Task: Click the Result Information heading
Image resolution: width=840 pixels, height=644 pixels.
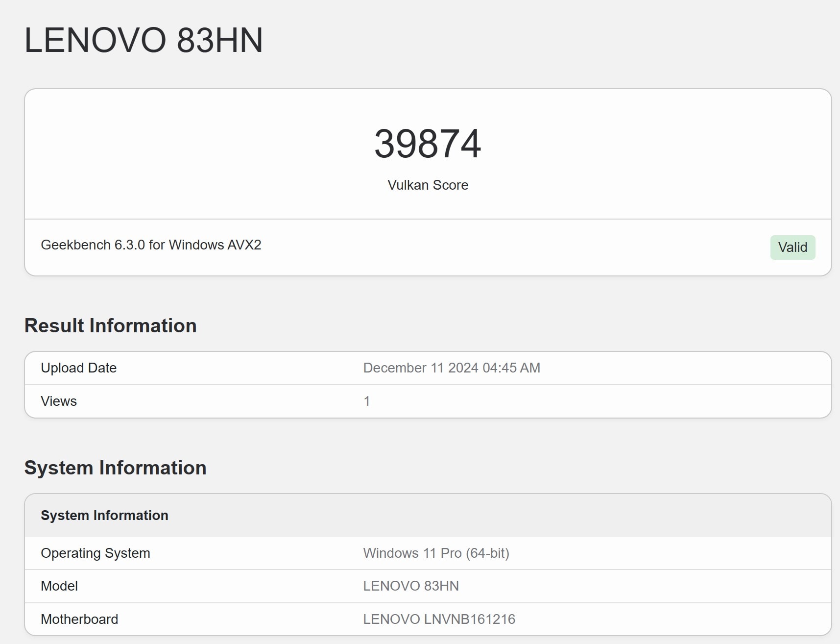Action: pos(111,325)
